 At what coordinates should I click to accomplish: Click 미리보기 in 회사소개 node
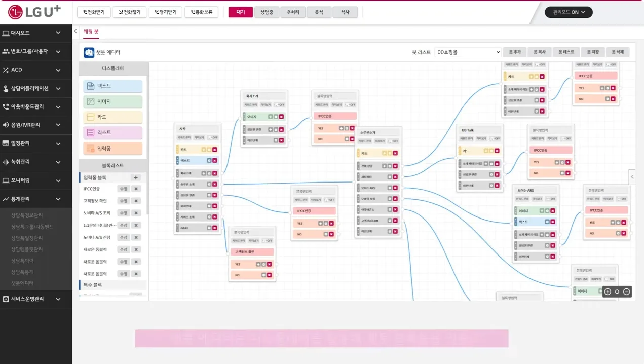tap(266, 105)
